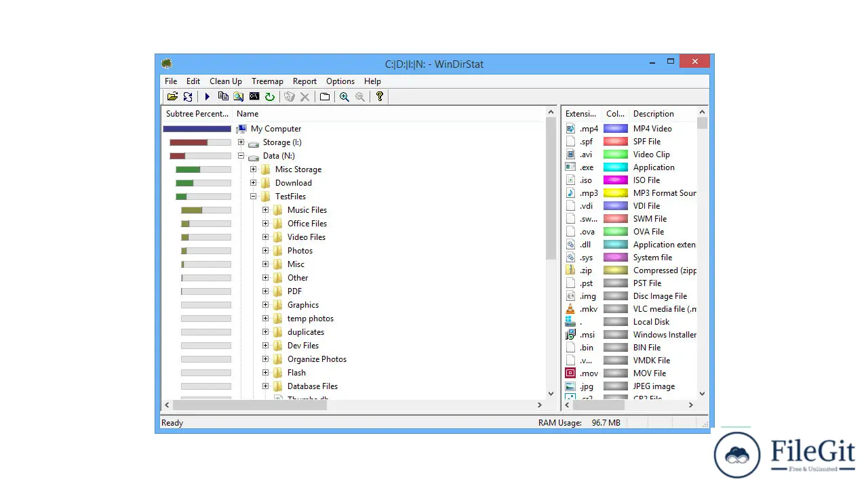Screen dimensions: 868x488
Task: Click the red icon beside .mov
Action: 570,373
